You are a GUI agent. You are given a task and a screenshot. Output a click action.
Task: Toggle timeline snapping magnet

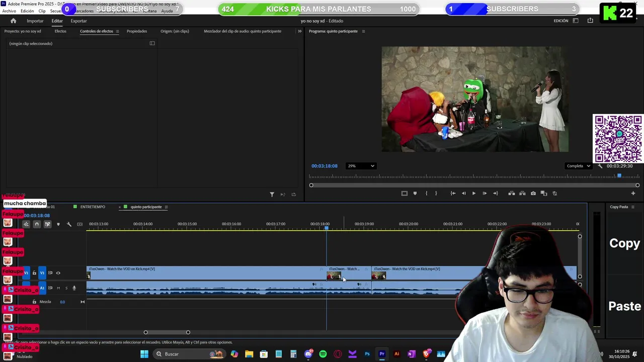pyautogui.click(x=37, y=224)
